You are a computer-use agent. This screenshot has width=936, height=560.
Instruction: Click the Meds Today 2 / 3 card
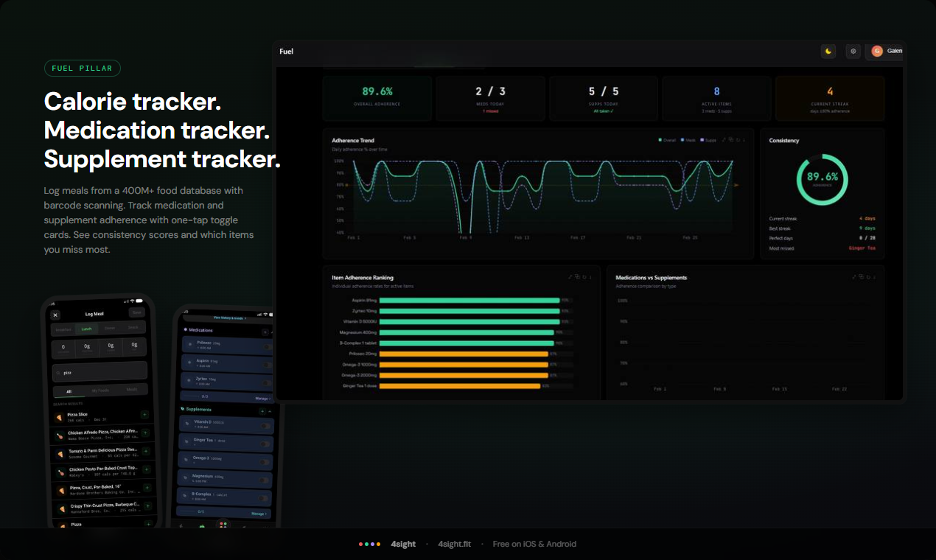(490, 98)
